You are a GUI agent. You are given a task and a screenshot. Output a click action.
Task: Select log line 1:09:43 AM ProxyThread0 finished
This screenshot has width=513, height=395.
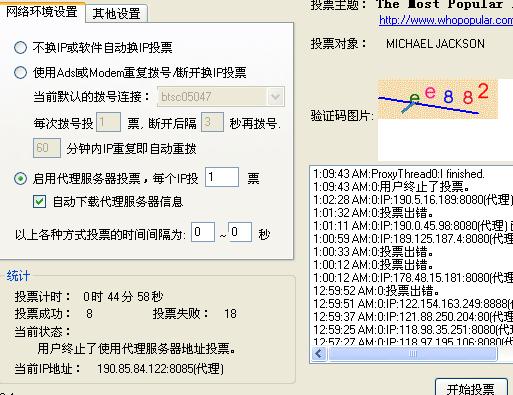[x=399, y=174]
